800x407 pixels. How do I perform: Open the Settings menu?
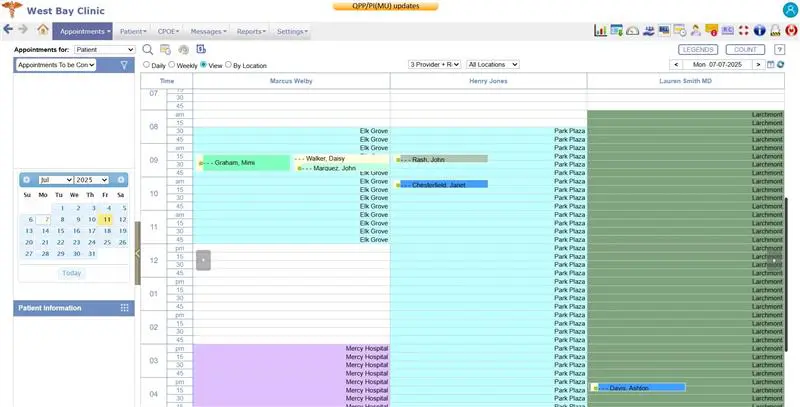click(292, 32)
